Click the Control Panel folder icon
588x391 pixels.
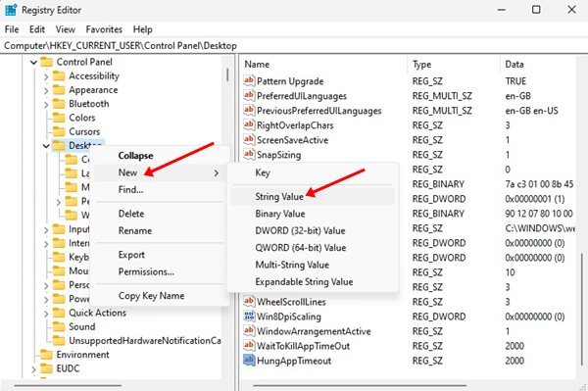[46, 62]
